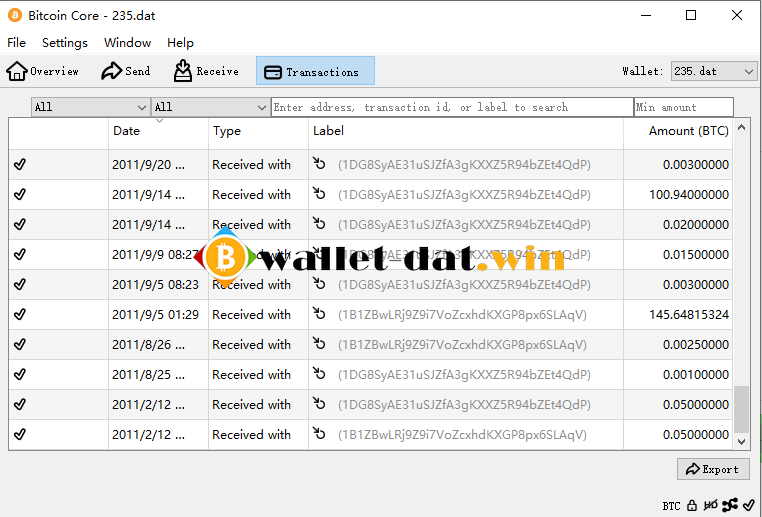Open the File menu
Image resolution: width=762 pixels, height=517 pixels.
17,43
